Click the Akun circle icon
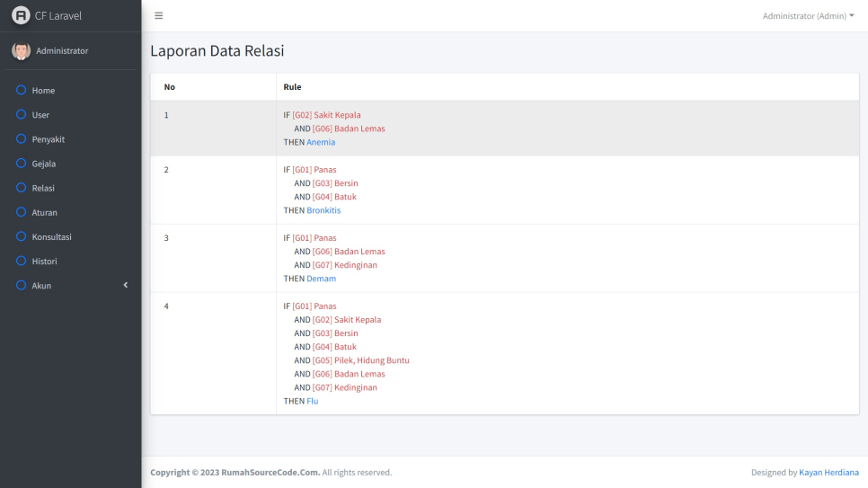 (x=21, y=285)
